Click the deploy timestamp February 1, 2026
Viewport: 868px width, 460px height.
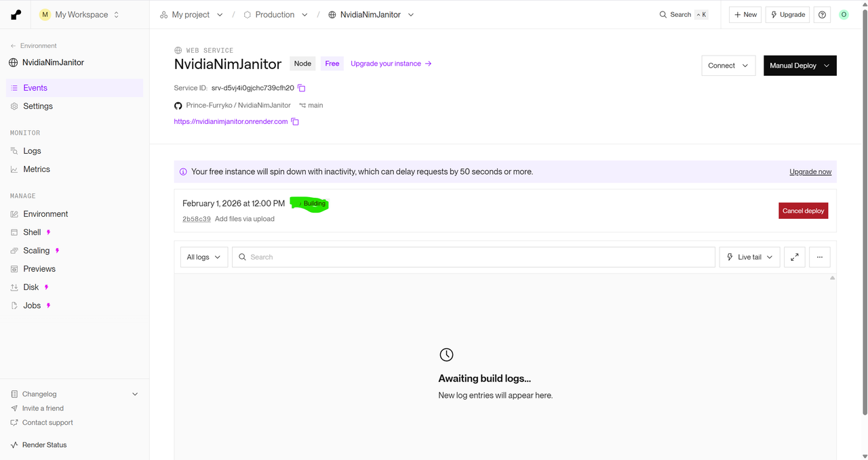click(234, 203)
